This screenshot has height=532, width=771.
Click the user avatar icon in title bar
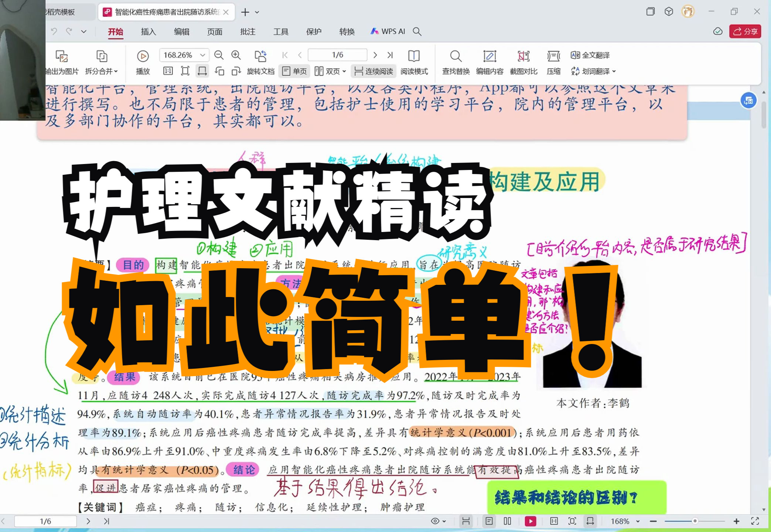(x=688, y=11)
